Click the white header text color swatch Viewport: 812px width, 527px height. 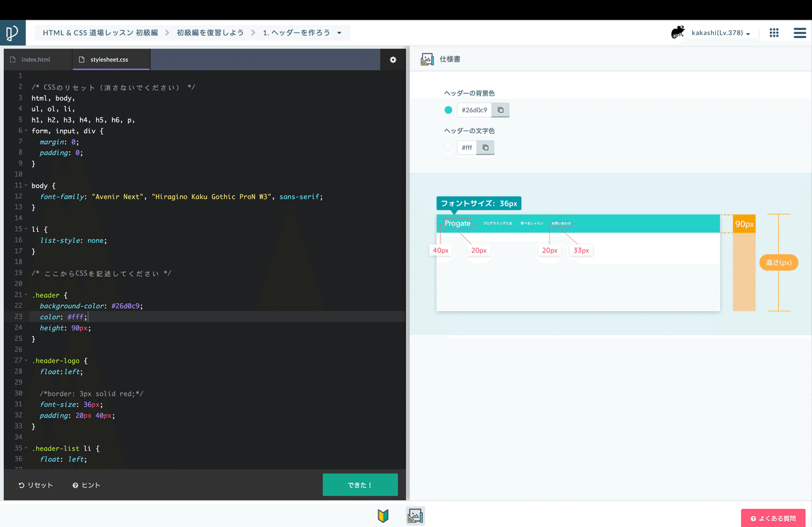[x=448, y=147]
